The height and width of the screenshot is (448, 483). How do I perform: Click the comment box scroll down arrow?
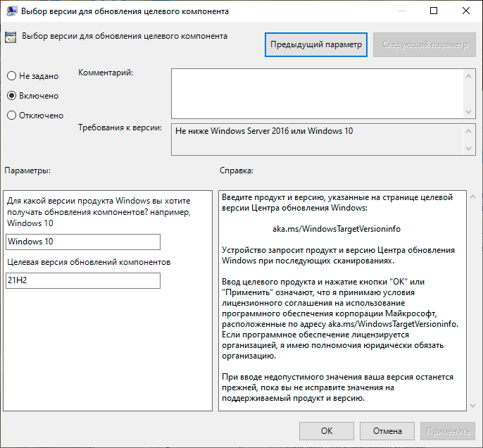pos(468,111)
